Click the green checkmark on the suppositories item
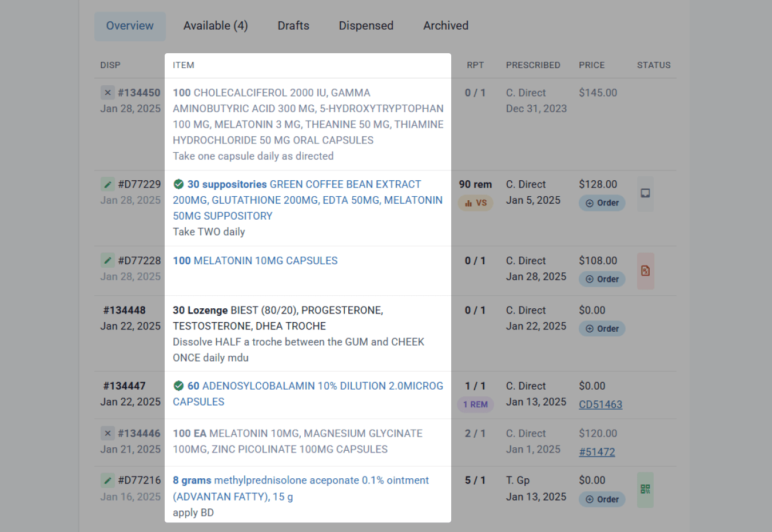The height and width of the screenshot is (532, 772). coord(178,184)
